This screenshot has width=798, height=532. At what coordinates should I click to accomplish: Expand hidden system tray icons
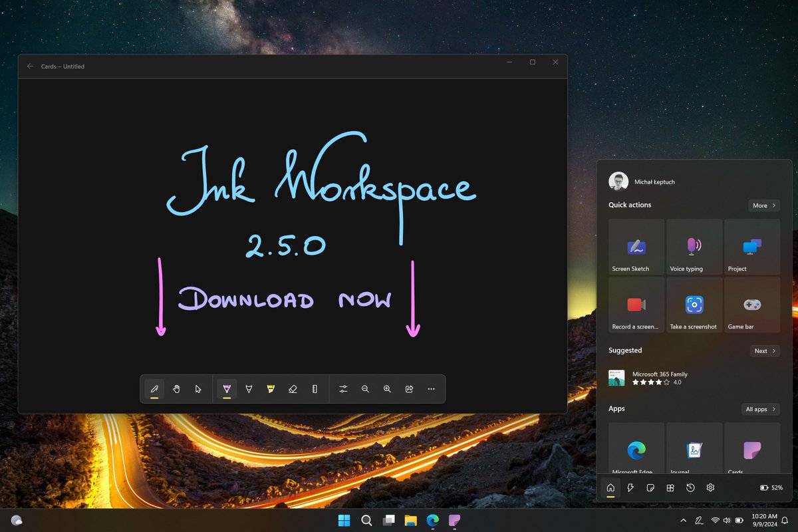point(684,520)
